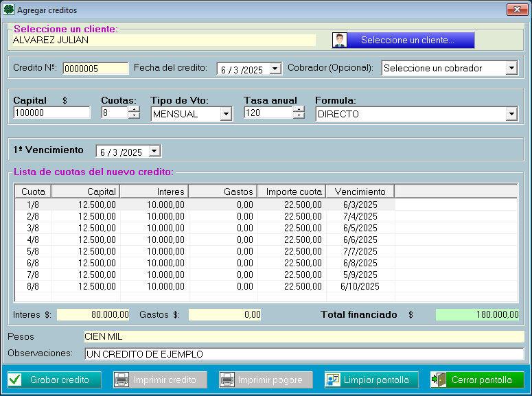Click the exit door icon on Cerrar pantalla
The width and height of the screenshot is (532, 396).
(x=439, y=380)
